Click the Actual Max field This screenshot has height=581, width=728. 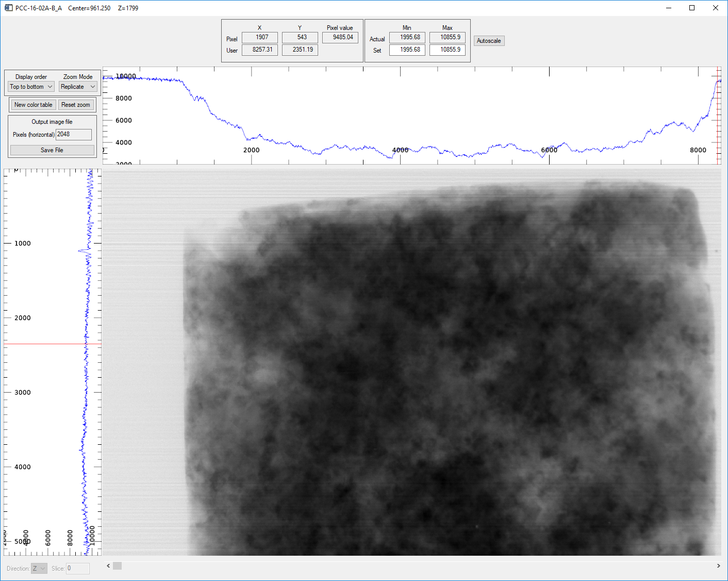pyautogui.click(x=448, y=38)
